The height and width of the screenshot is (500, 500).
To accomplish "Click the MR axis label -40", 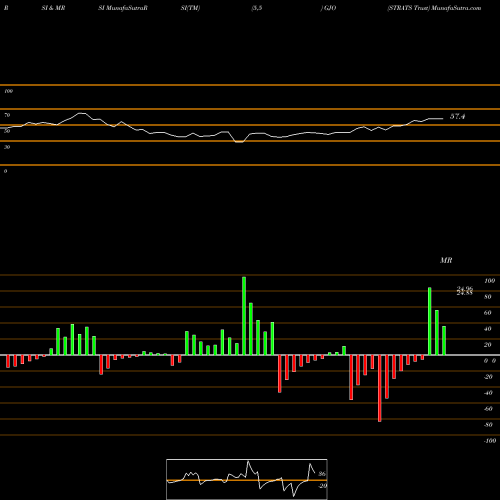I will (488, 393).
